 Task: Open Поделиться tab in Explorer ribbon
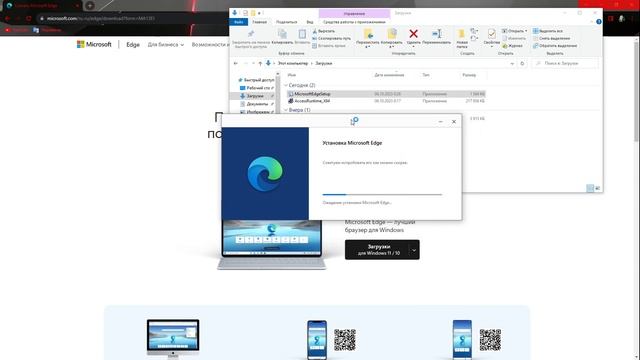click(287, 22)
